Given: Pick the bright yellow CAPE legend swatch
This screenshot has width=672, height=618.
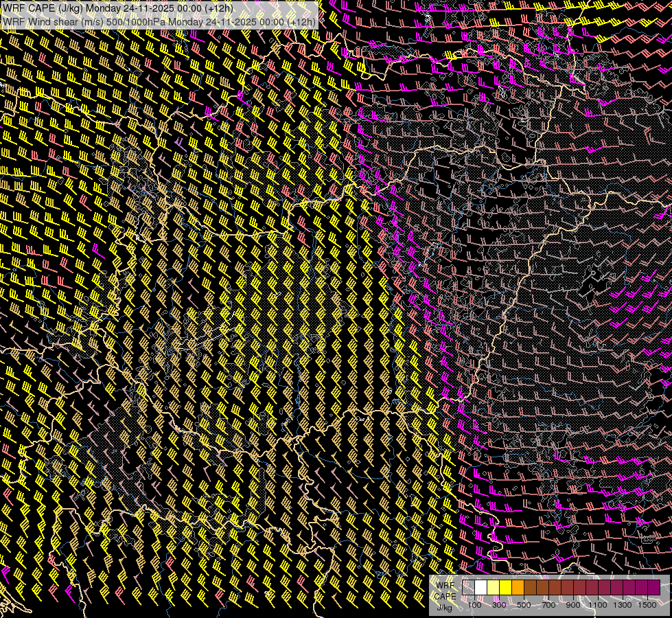Looking at the screenshot, I should tap(506, 588).
